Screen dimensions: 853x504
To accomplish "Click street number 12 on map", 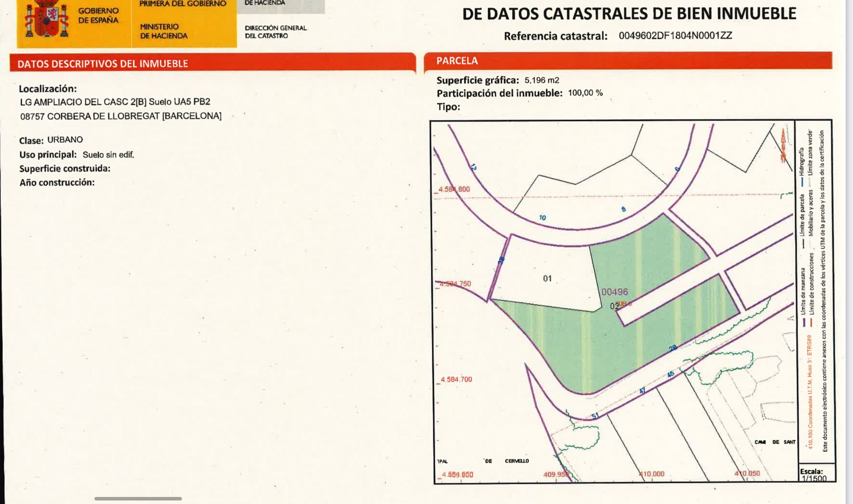I will pos(473,167).
